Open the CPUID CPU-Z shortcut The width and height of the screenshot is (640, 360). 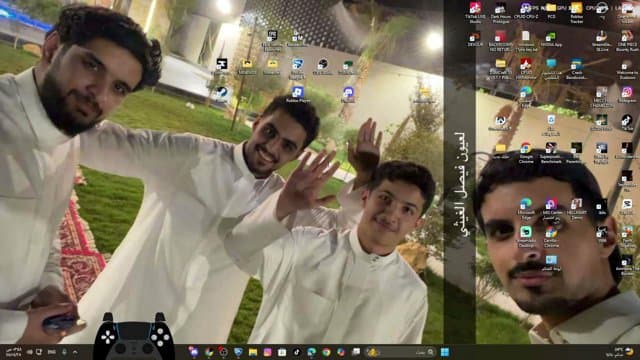point(526,11)
